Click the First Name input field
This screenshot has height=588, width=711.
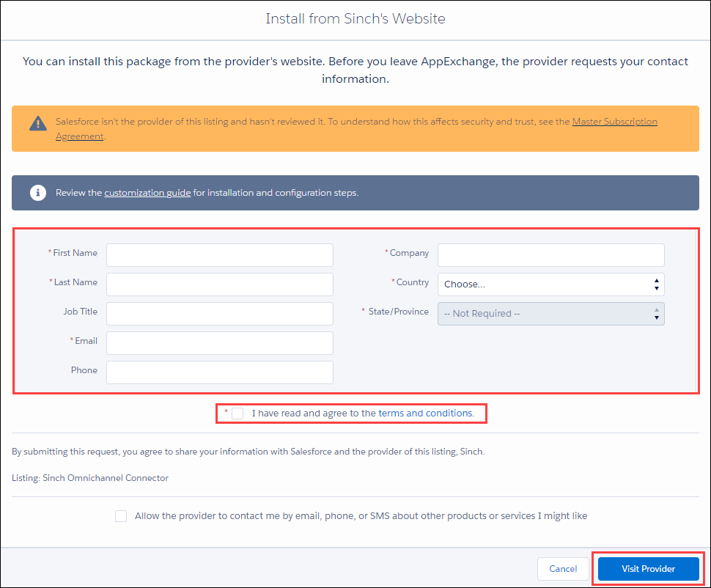[219, 254]
